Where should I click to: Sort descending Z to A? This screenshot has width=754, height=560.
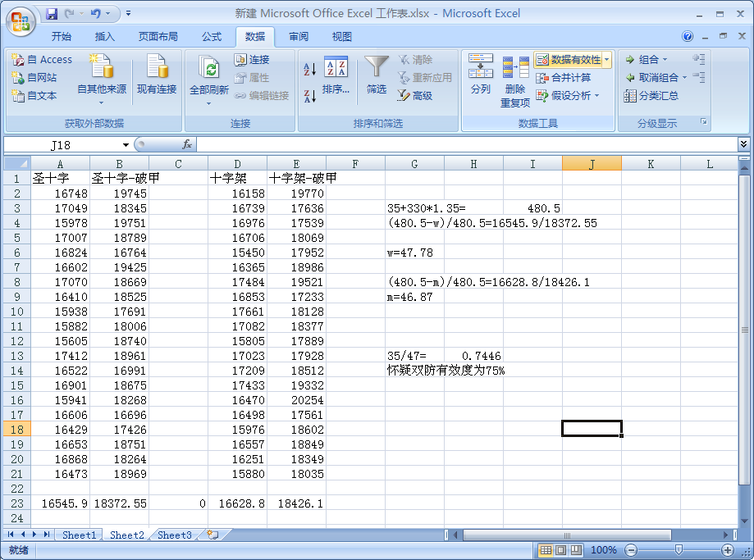point(310,96)
